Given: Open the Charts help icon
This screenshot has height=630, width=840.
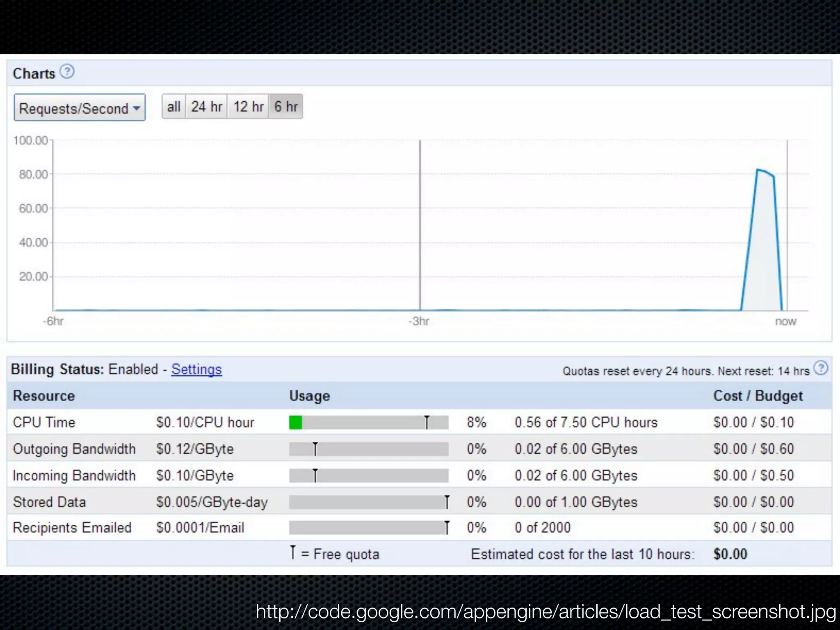Looking at the screenshot, I should coord(67,72).
